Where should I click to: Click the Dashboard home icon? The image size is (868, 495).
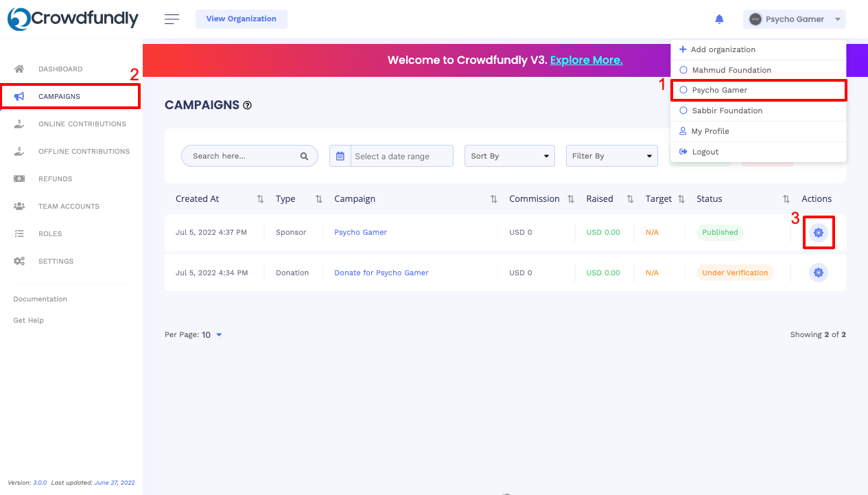pos(19,69)
